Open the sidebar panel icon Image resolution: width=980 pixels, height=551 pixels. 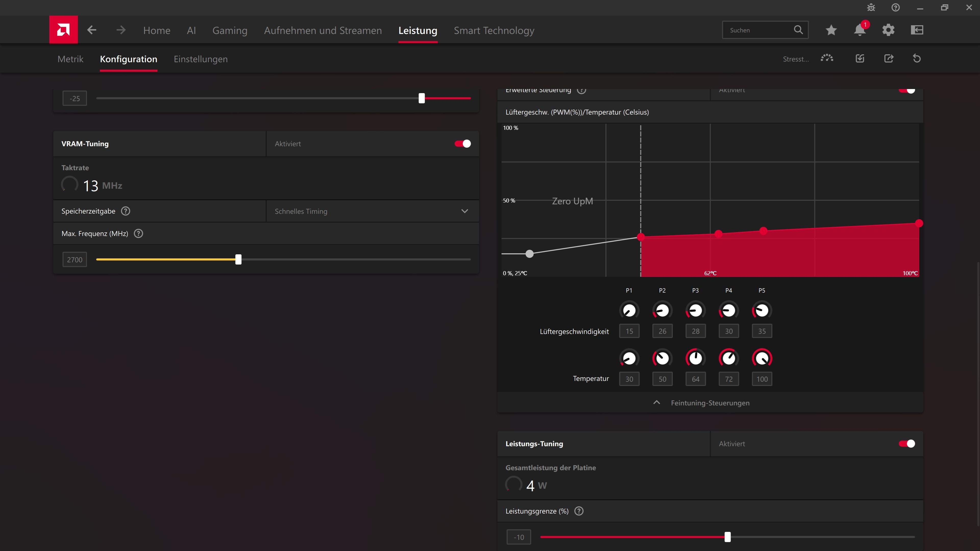click(x=917, y=30)
